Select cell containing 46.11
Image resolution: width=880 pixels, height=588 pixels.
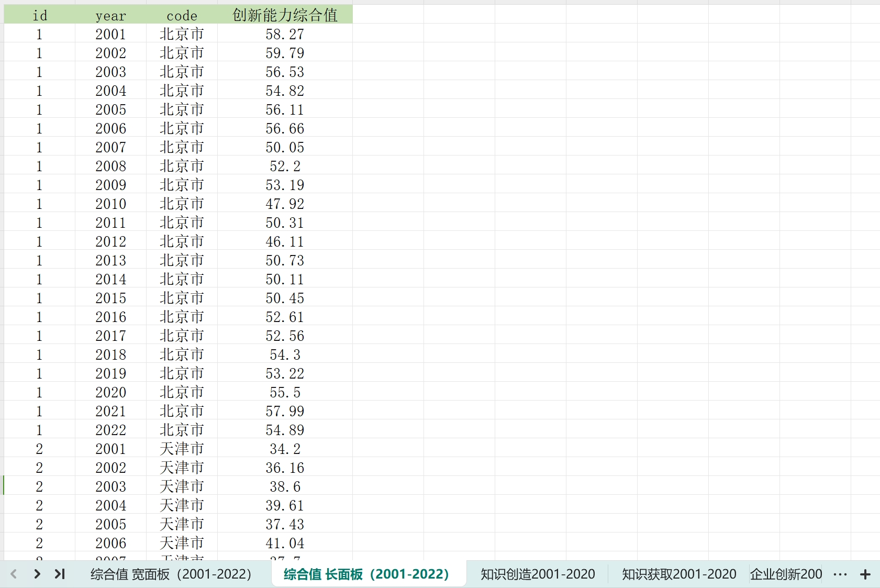click(x=285, y=241)
